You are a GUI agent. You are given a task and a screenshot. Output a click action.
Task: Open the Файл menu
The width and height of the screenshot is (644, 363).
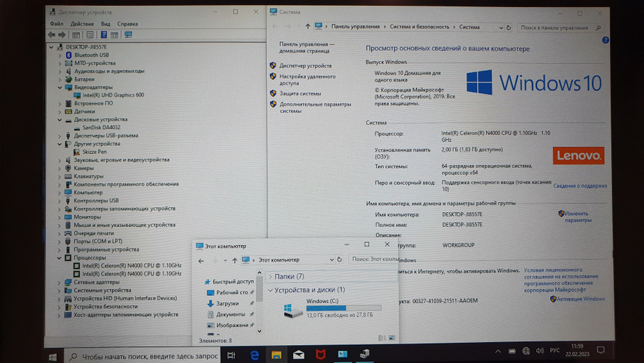pos(57,24)
